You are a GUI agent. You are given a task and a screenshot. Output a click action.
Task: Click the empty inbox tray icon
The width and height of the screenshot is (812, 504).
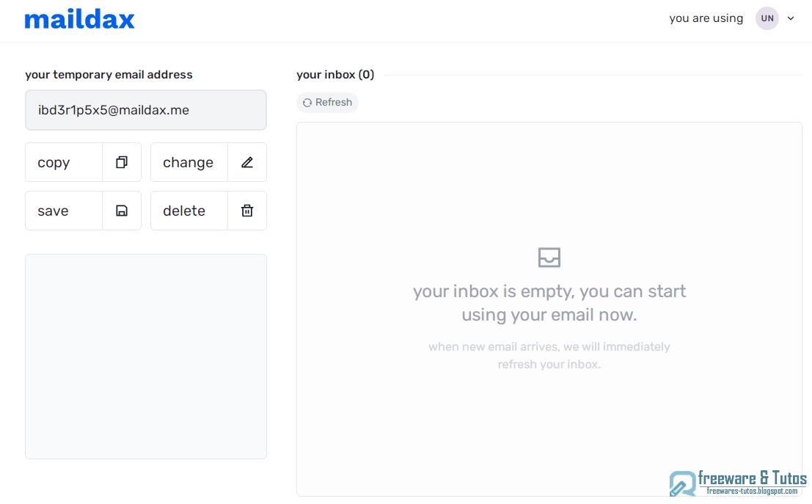click(x=549, y=258)
